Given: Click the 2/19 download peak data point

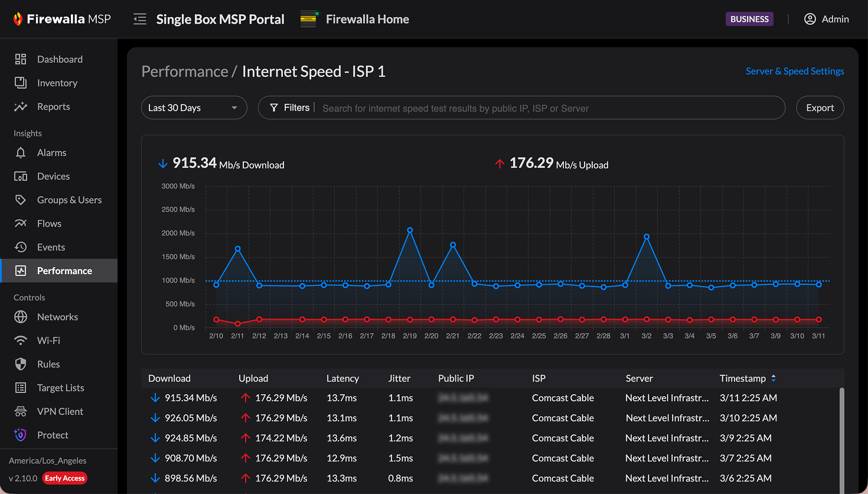Looking at the screenshot, I should coord(410,230).
